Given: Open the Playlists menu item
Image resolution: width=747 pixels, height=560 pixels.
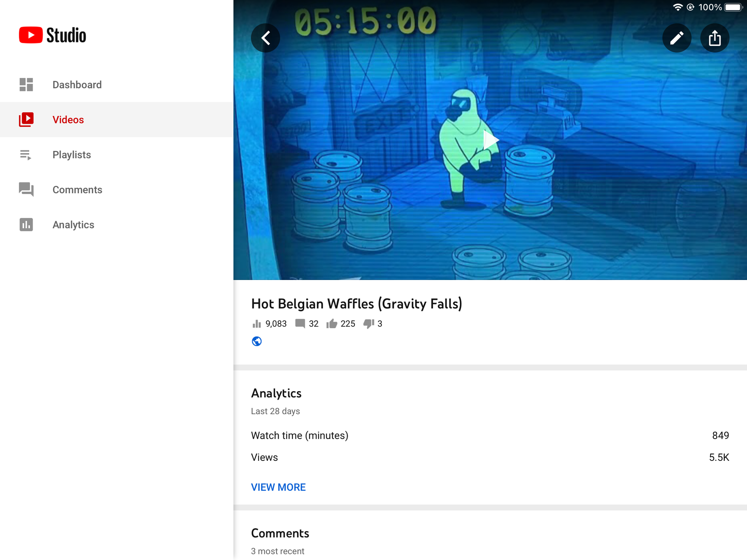Looking at the screenshot, I should click(117, 154).
